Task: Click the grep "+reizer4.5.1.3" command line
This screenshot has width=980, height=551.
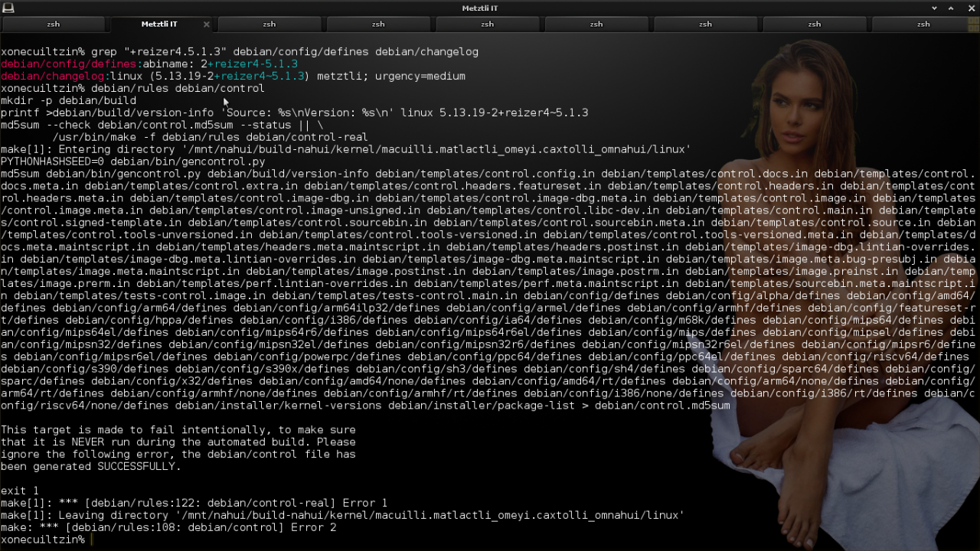Action: coord(240,52)
